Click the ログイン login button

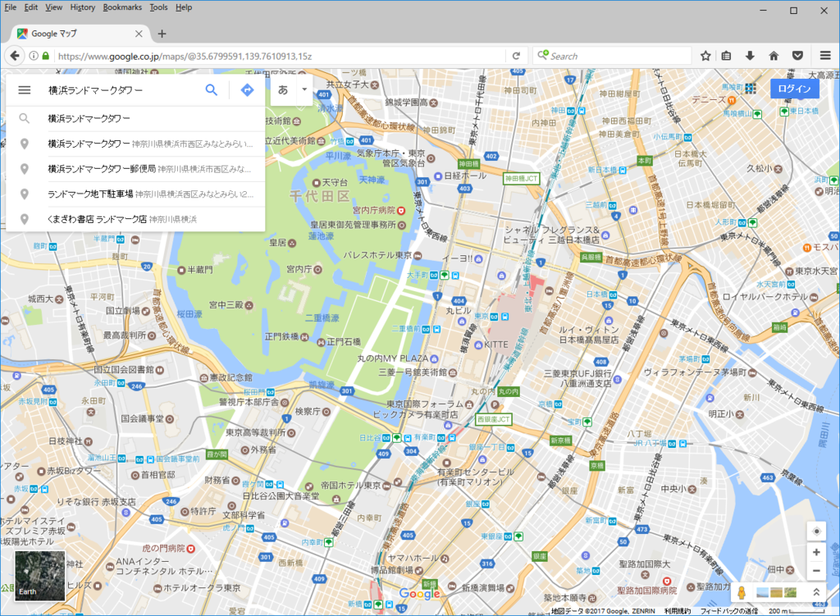click(x=794, y=89)
